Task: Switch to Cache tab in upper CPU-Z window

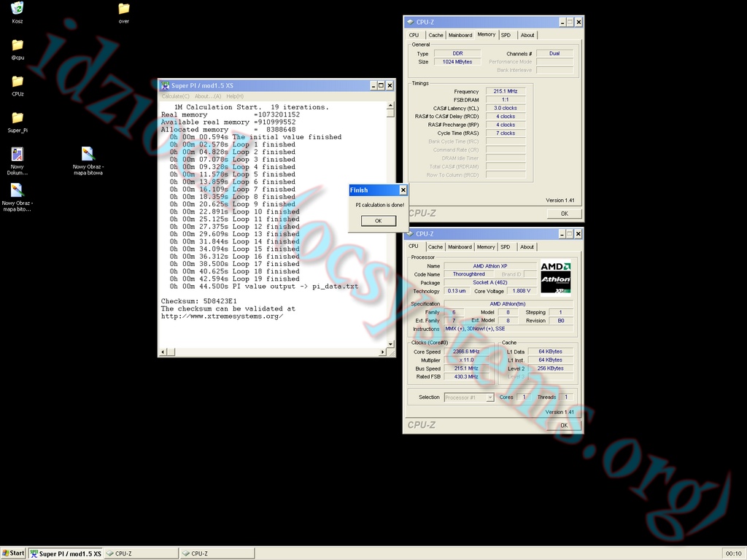Action: (436, 35)
